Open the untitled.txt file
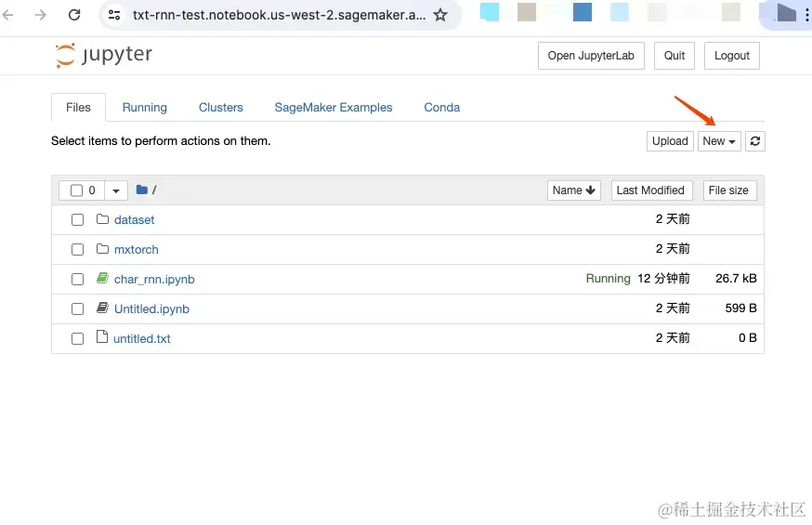 coord(142,338)
